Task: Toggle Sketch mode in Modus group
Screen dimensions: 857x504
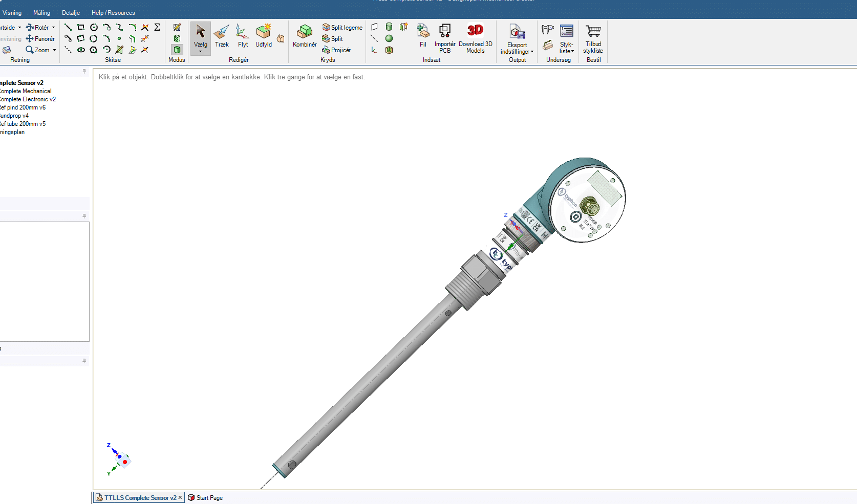Action: point(177,27)
